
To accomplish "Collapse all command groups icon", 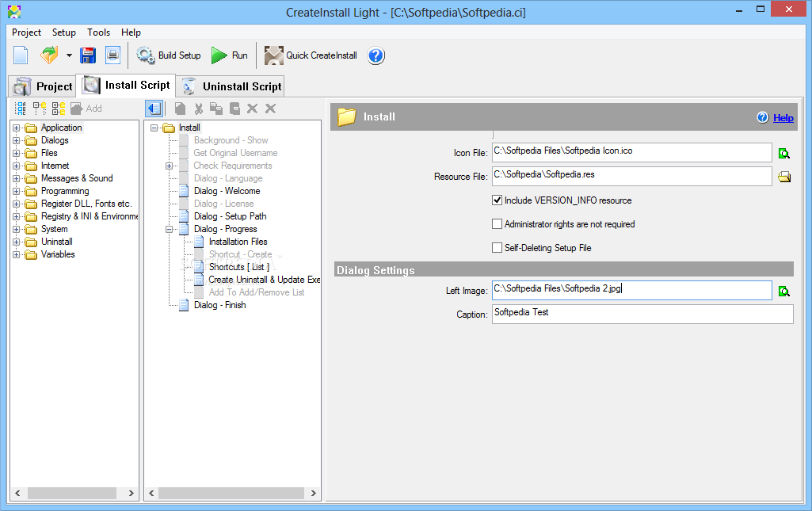I will (x=40, y=109).
